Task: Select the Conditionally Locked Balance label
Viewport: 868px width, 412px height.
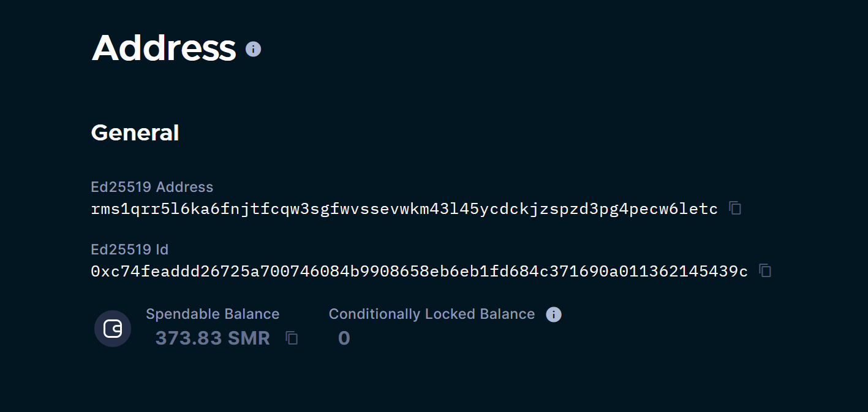Action: tap(431, 314)
